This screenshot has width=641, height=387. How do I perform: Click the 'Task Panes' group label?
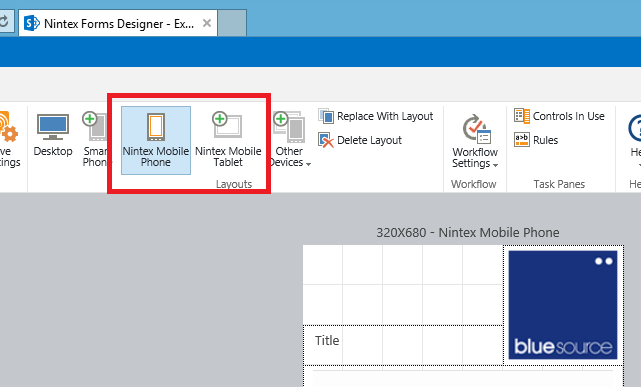pos(559,184)
